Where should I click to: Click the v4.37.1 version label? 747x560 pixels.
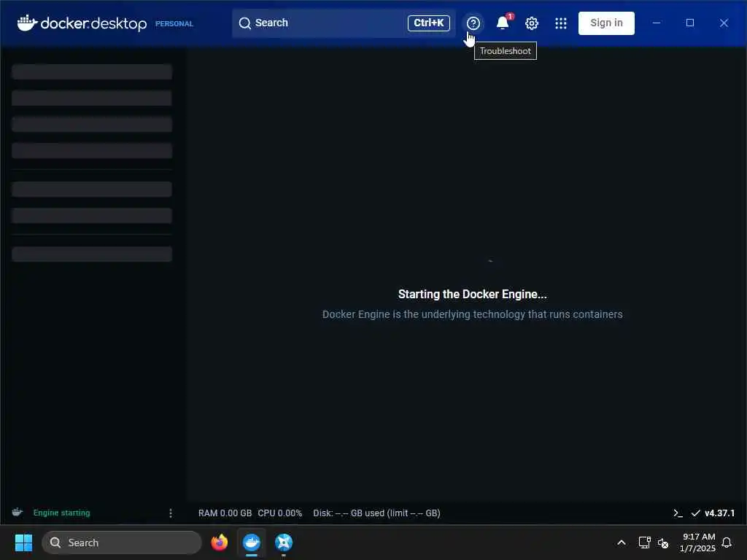point(719,513)
